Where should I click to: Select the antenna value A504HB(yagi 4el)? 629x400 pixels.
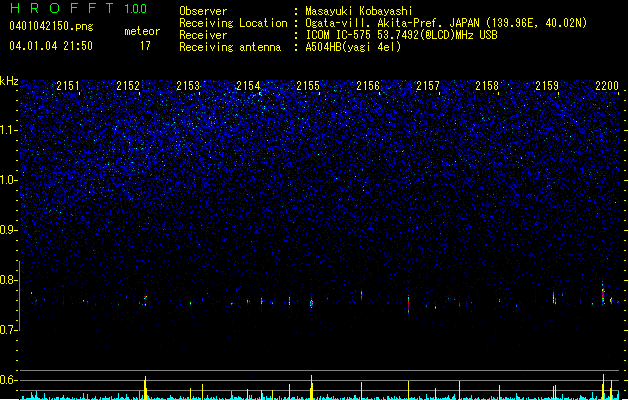tap(353, 47)
